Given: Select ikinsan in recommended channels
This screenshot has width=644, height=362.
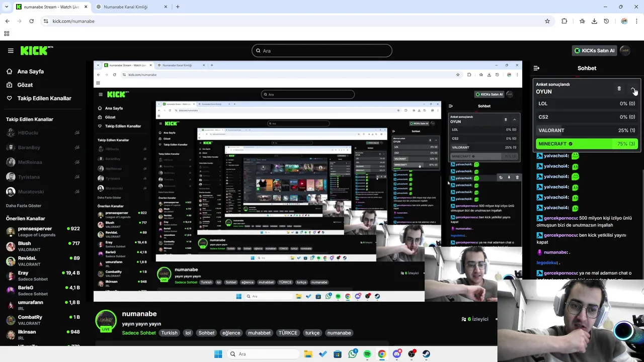Looking at the screenshot, I should pyautogui.click(x=43, y=334).
